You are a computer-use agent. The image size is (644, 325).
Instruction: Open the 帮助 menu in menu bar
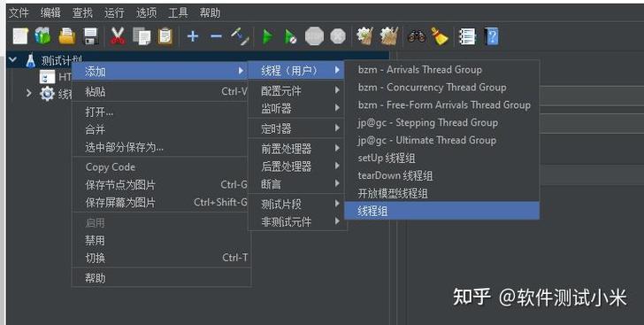[210, 12]
